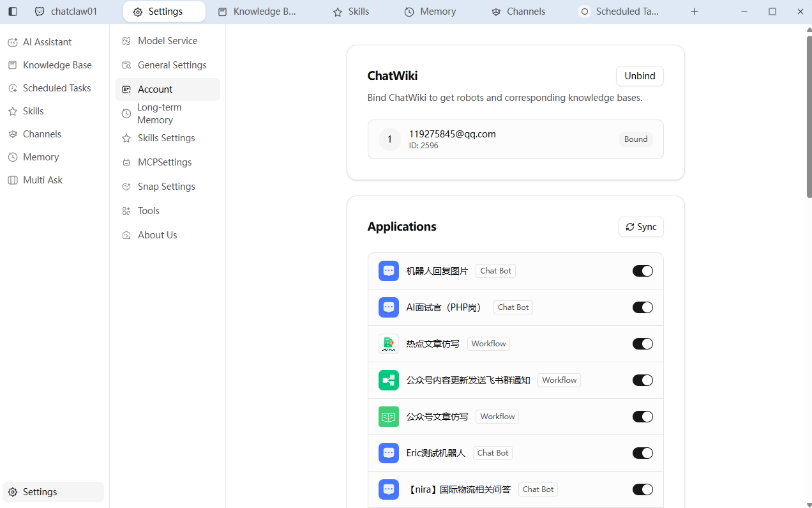Click the Channels sidebar icon
The width and height of the screenshot is (812, 508).
tap(13, 134)
